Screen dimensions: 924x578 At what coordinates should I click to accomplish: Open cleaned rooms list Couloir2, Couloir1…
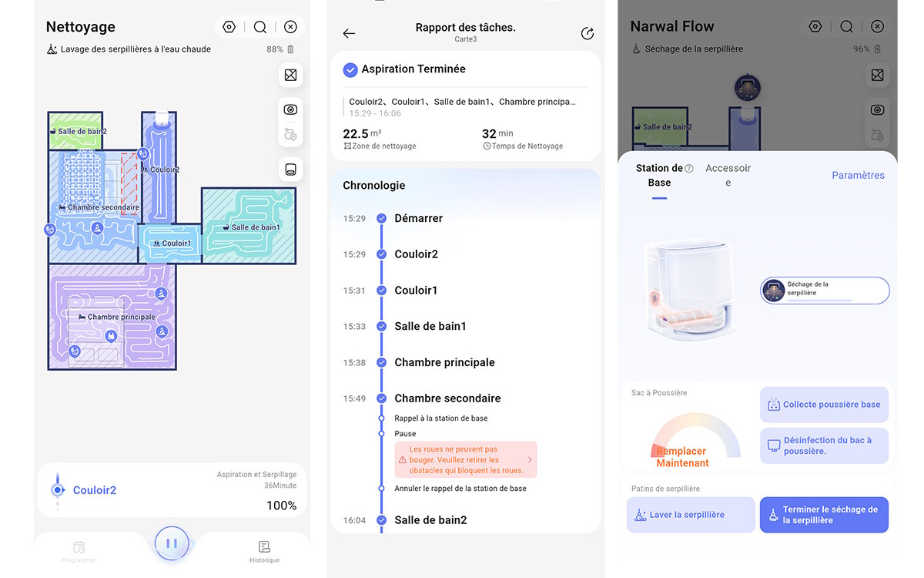pyautogui.click(x=462, y=102)
